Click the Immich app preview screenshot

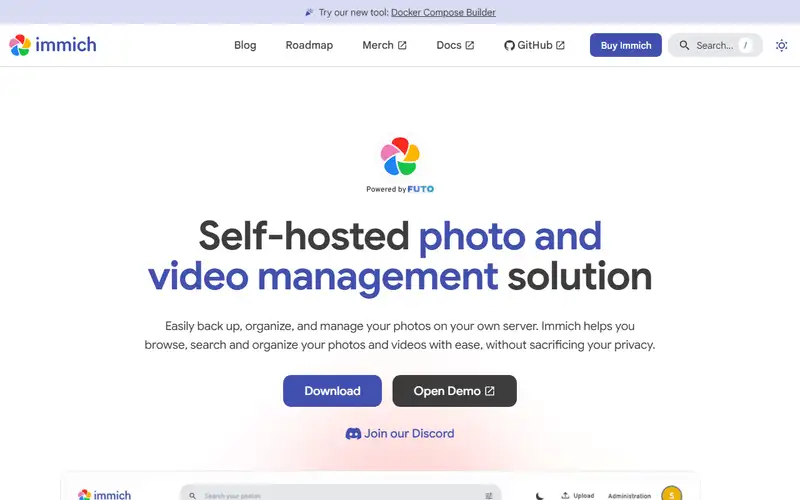(380, 486)
